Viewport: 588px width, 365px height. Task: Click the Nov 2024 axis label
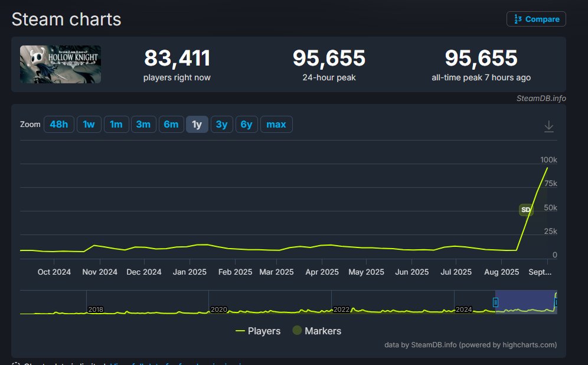click(100, 272)
